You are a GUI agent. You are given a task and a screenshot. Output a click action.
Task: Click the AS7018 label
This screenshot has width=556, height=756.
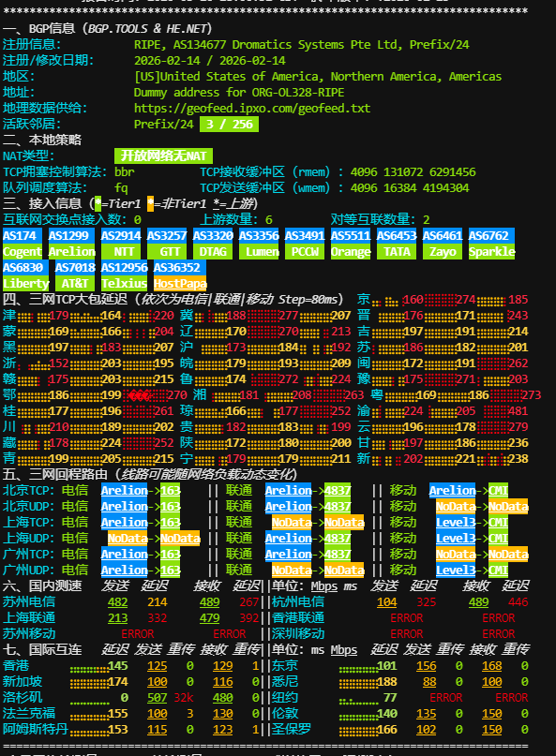75,268
